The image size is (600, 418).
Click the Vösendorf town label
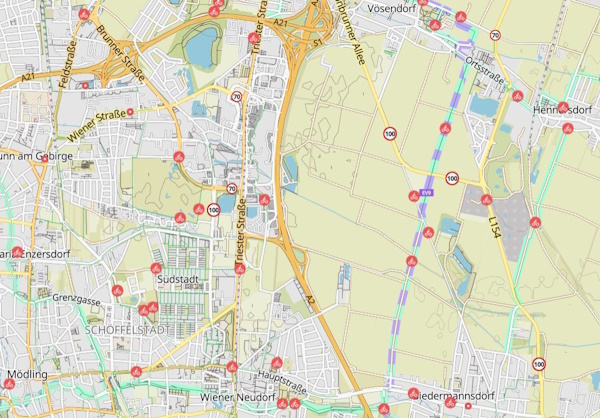[x=391, y=7]
